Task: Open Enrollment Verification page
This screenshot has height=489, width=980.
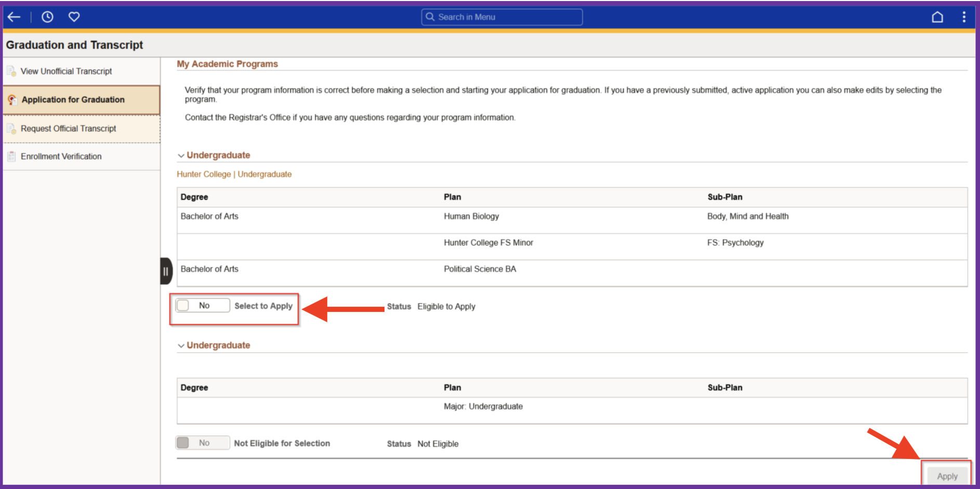Action: click(x=61, y=156)
